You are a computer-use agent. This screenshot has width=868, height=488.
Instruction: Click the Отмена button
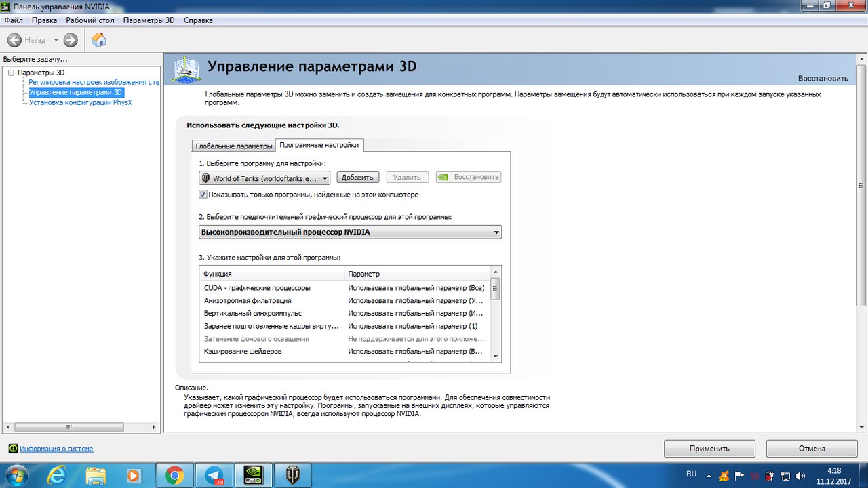click(812, 449)
